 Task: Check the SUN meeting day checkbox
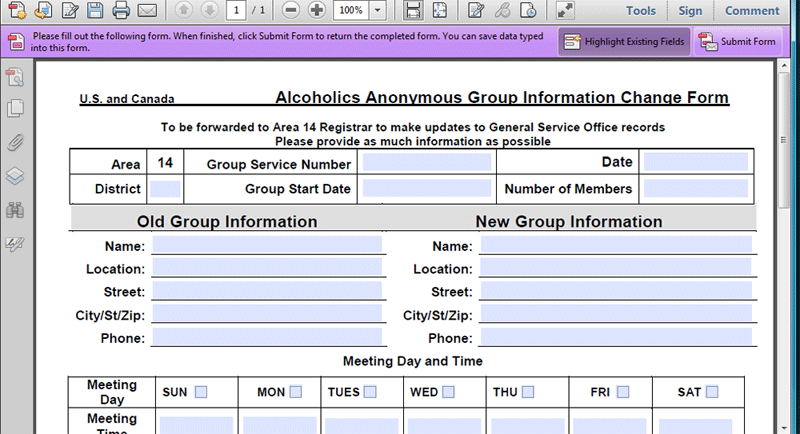(x=201, y=392)
